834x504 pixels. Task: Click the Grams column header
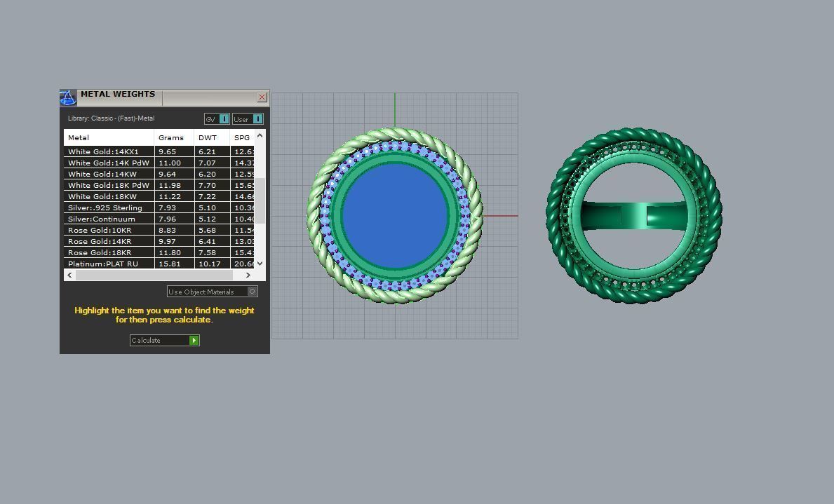174,137
